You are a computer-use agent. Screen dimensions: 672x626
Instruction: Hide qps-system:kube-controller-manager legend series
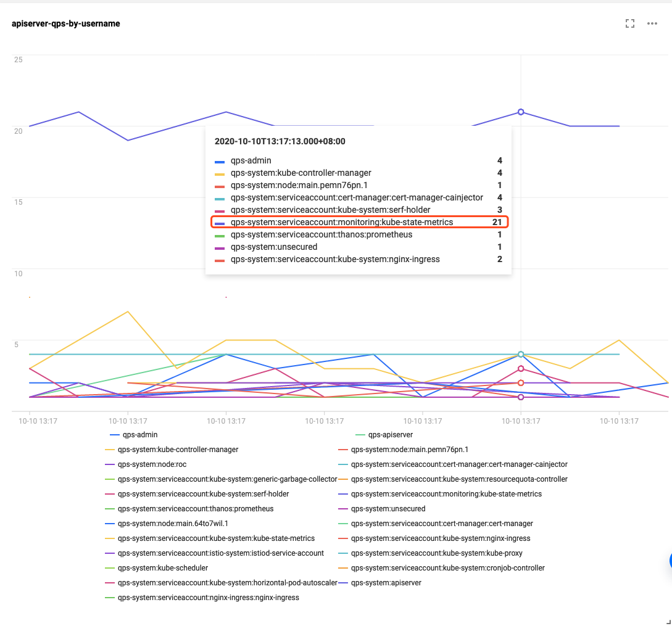click(178, 450)
